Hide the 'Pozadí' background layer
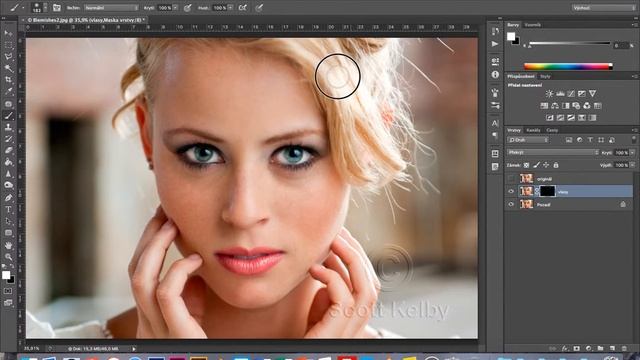The height and width of the screenshot is (360, 640). pyautogui.click(x=511, y=204)
